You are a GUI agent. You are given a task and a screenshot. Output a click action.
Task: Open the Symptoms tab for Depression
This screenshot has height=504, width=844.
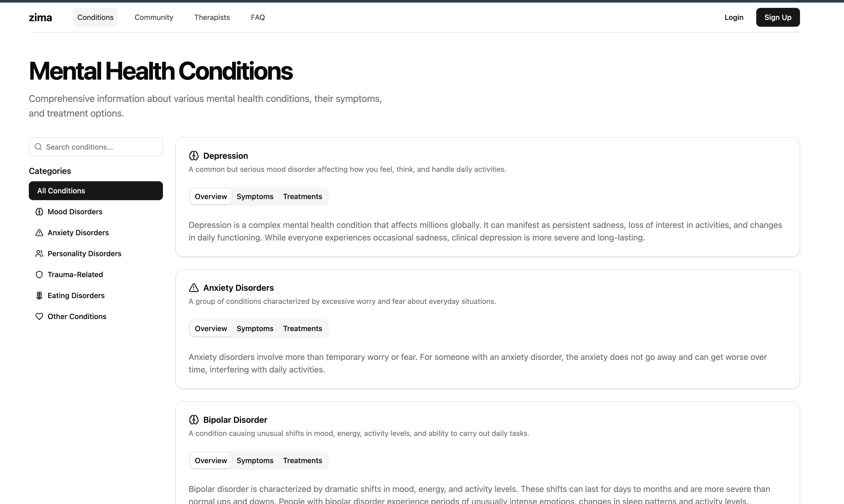255,197
